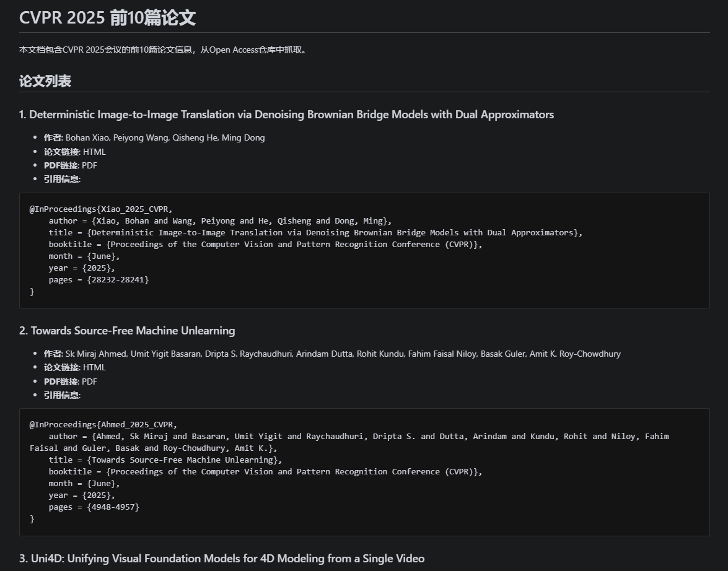This screenshot has height=571, width=728.
Task: Click 'month = {June},' in the Xiao entry
Action: [84, 256]
